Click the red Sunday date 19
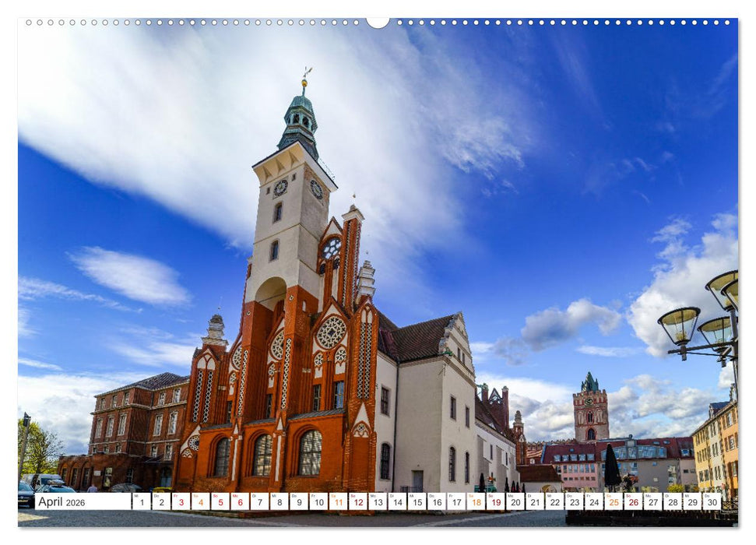This screenshot has height=545, width=756. 496,501
